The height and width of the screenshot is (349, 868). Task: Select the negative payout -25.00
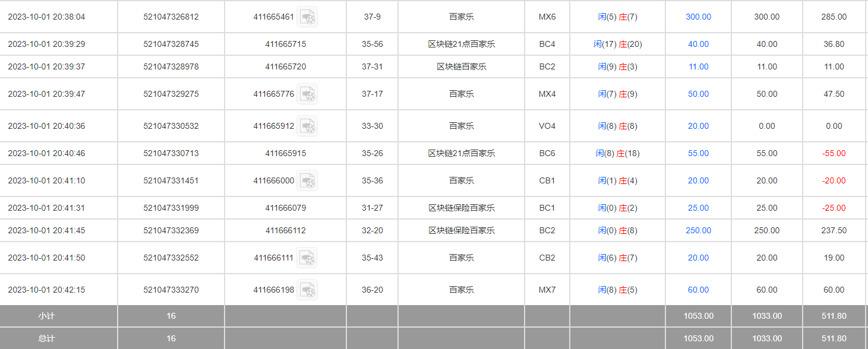click(834, 208)
